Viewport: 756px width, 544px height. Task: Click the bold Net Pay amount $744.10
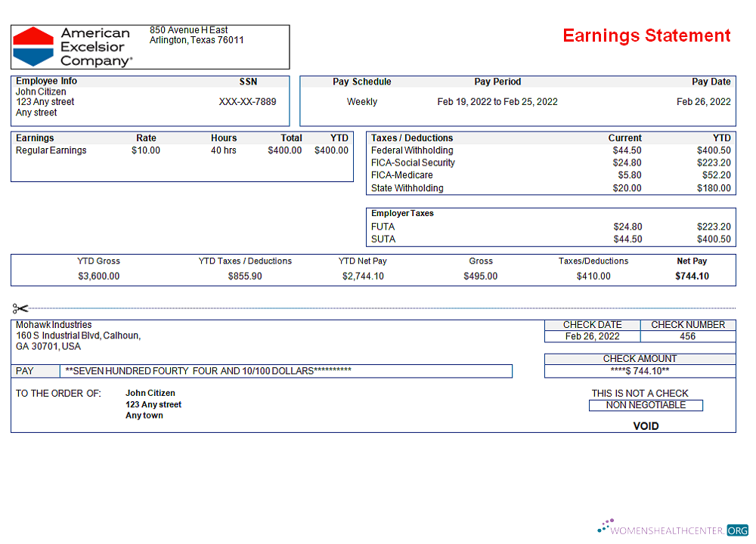click(692, 277)
